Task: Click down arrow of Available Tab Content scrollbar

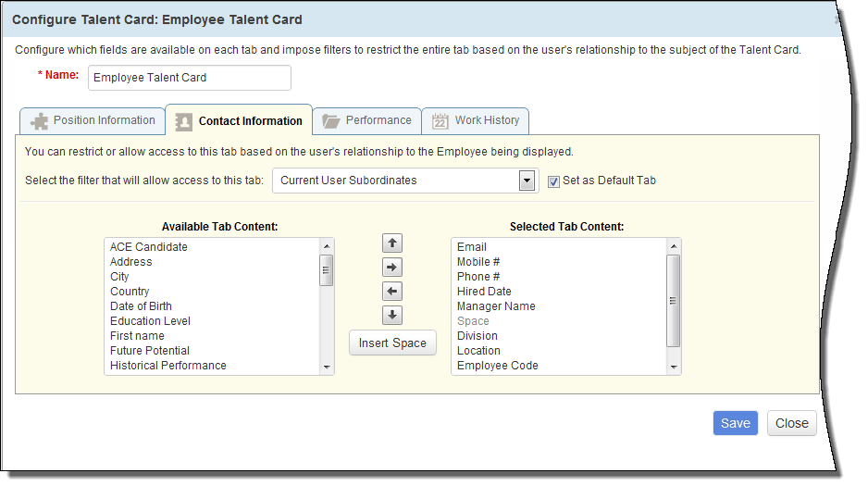Action: coord(327,367)
